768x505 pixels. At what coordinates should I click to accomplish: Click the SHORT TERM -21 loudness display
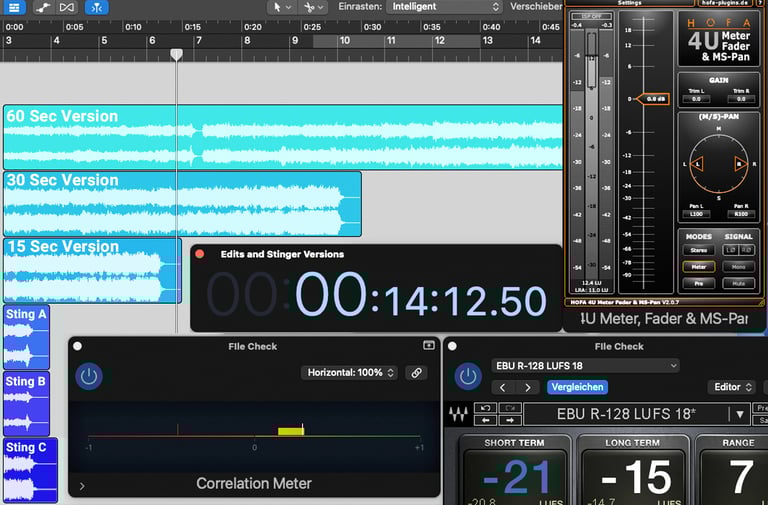515,478
